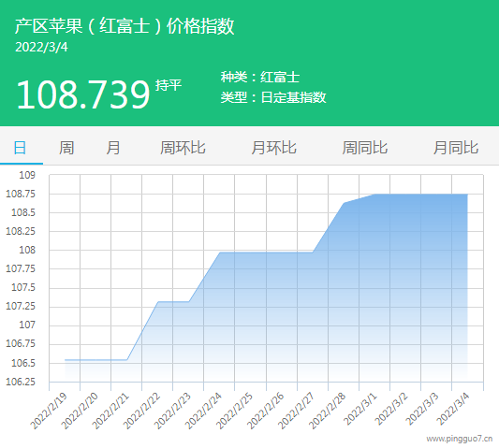499x448 pixels.
Task: Open the 月 monthly tab
Action: pos(113,148)
